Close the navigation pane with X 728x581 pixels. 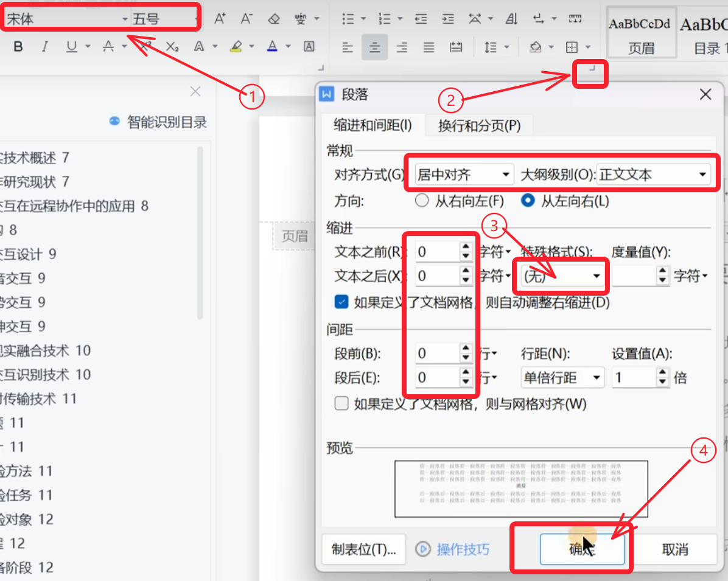[195, 91]
